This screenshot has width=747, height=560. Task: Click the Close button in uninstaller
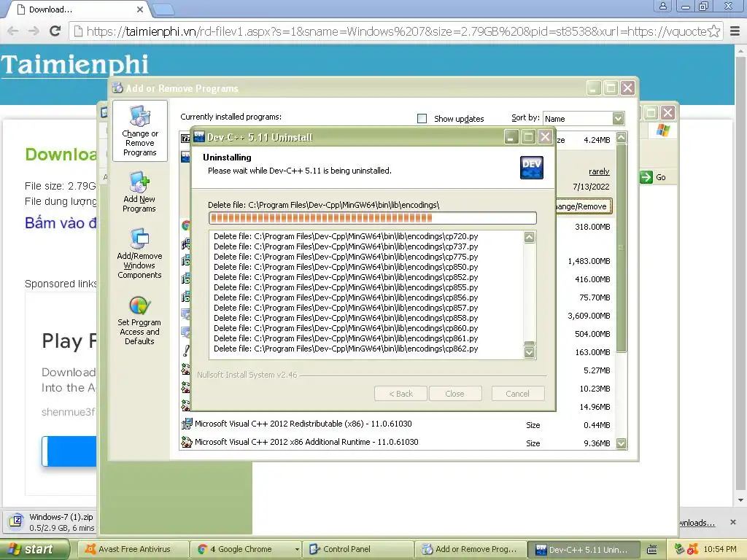tap(454, 394)
